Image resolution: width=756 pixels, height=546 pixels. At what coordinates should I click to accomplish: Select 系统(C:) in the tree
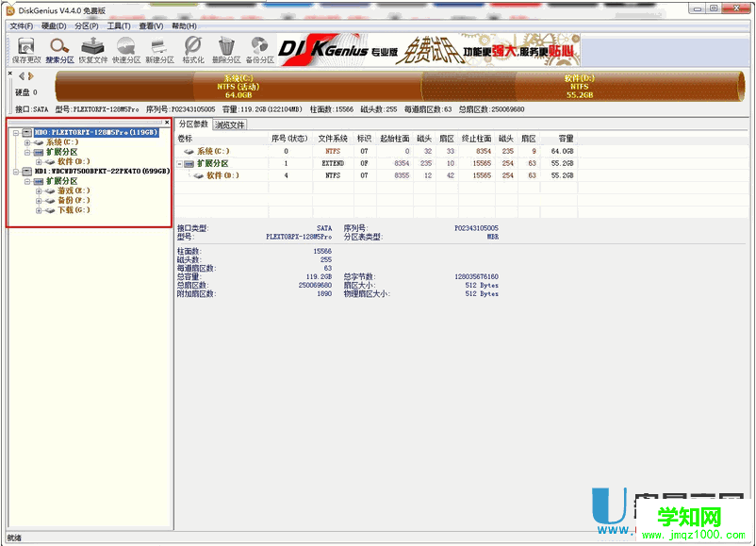pyautogui.click(x=62, y=142)
